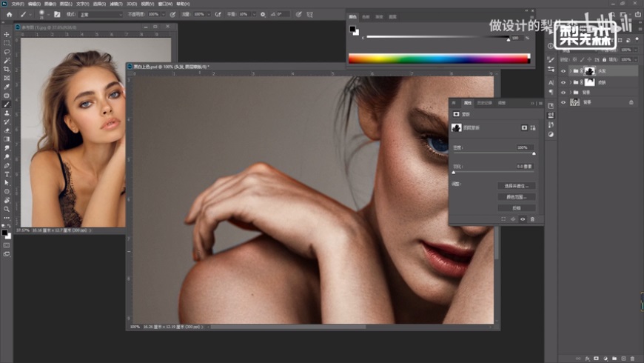Expand the 头发 layer group arrow

[572, 71]
